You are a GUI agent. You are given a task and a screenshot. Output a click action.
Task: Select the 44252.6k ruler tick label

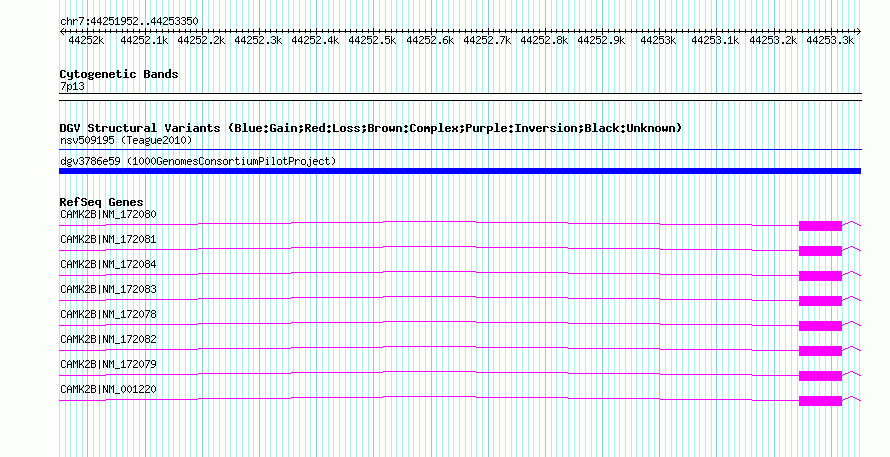pos(430,40)
